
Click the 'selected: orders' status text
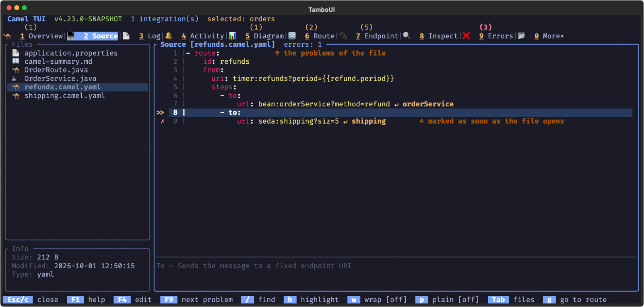pos(241,19)
